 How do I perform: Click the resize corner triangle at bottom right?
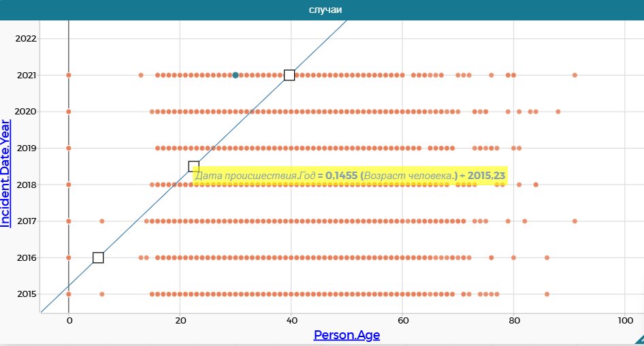point(638,339)
